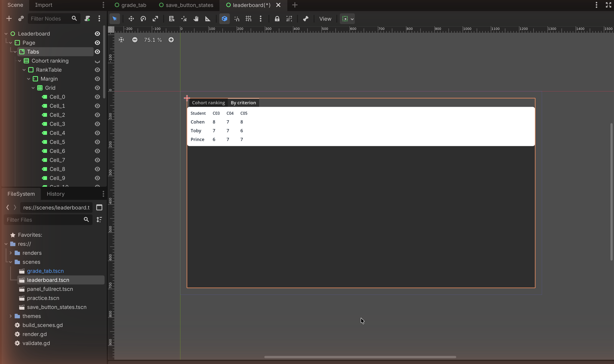Activate the Ruler Mode tool

[x=208, y=19]
